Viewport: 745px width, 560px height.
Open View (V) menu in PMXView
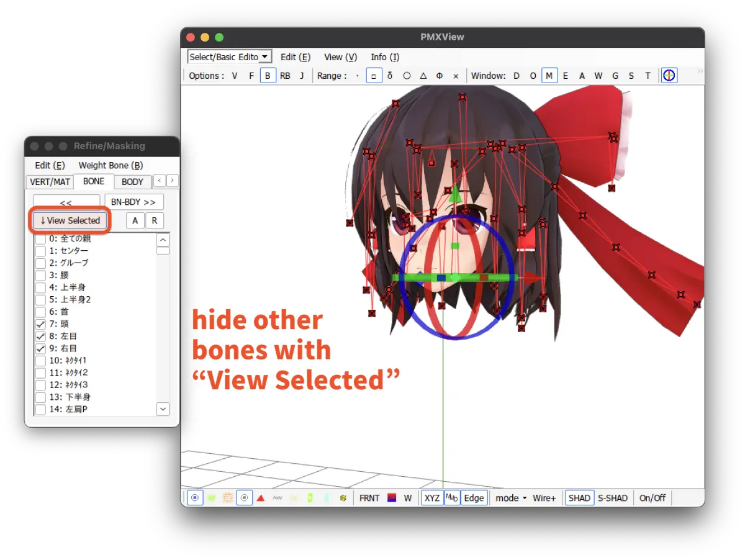(341, 56)
